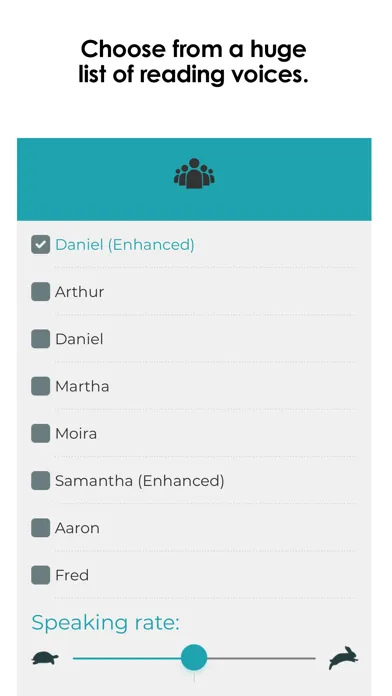Click the voices group people icon
Image resolution: width=392 pixels, height=696 pixels.
[x=194, y=174]
